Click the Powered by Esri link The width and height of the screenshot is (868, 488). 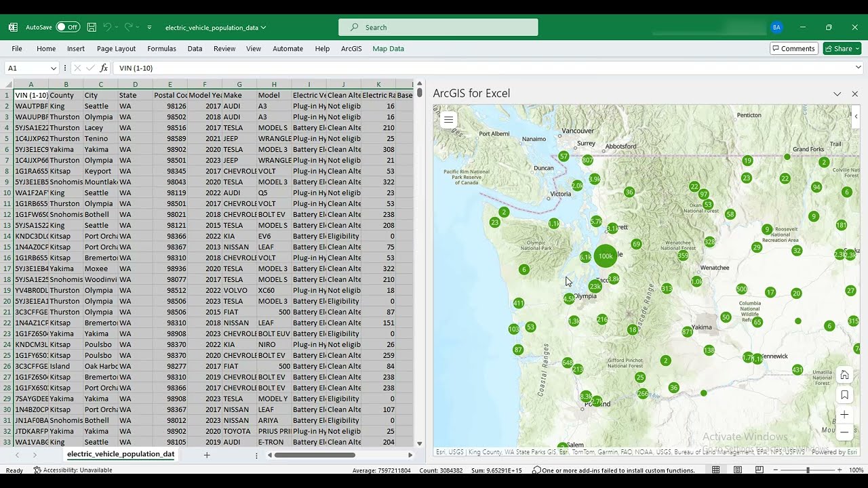pos(834,451)
